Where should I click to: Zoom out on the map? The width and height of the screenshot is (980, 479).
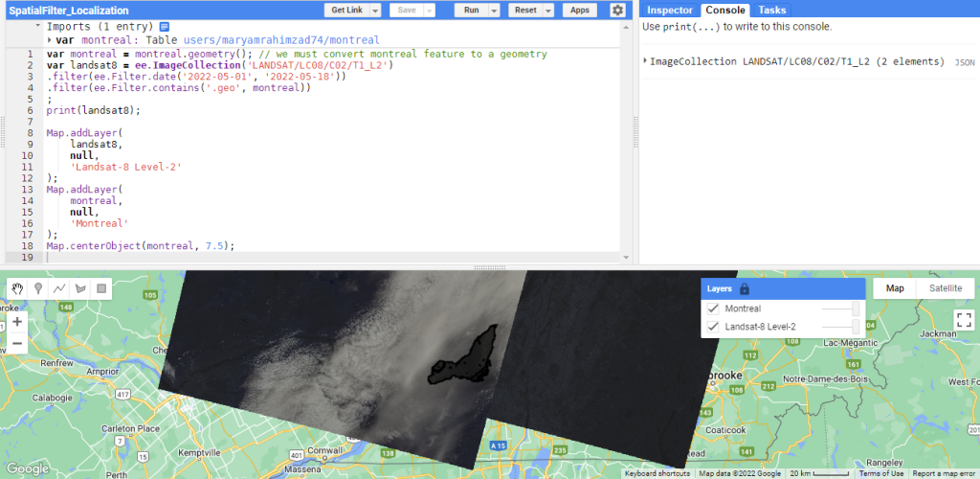click(x=16, y=343)
